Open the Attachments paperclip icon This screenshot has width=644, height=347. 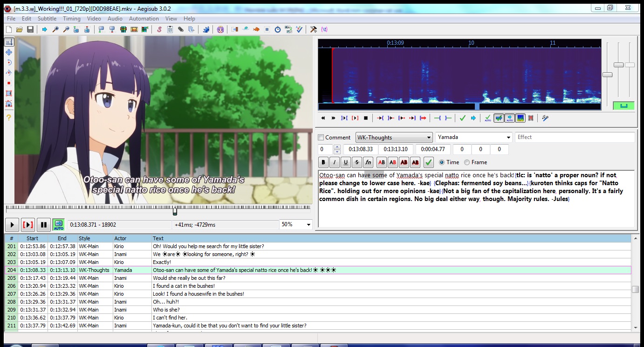click(x=181, y=29)
